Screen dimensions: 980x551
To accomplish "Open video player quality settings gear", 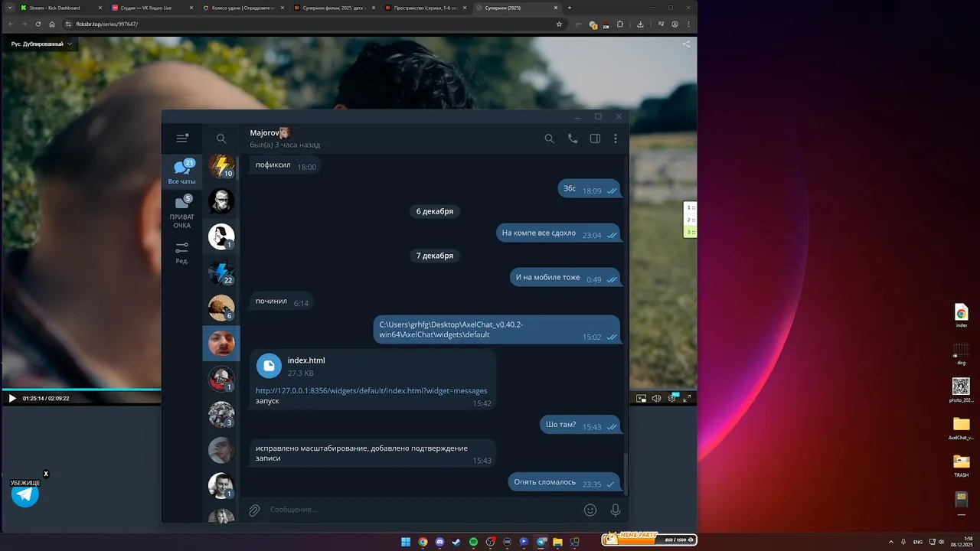I will [x=672, y=398].
